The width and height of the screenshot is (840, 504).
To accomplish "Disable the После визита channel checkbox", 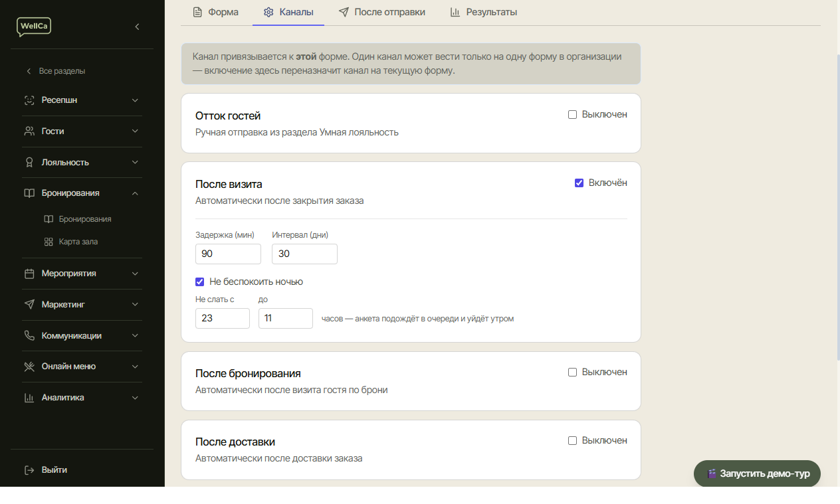I will click(579, 183).
